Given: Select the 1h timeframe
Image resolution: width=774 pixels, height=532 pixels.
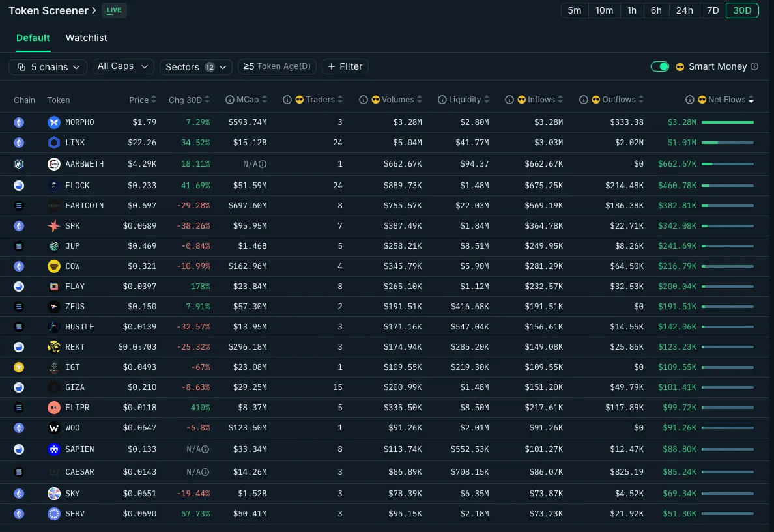Looking at the screenshot, I should tap(632, 10).
